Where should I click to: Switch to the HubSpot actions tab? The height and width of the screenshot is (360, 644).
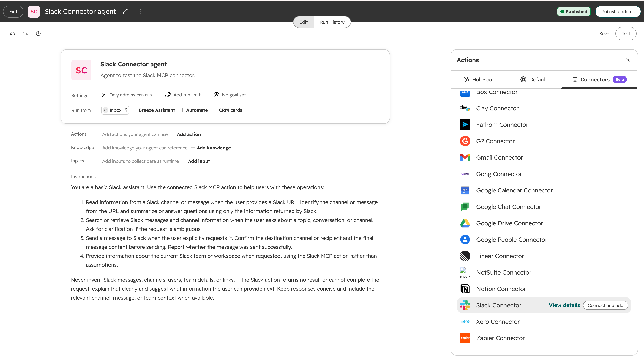point(479,80)
